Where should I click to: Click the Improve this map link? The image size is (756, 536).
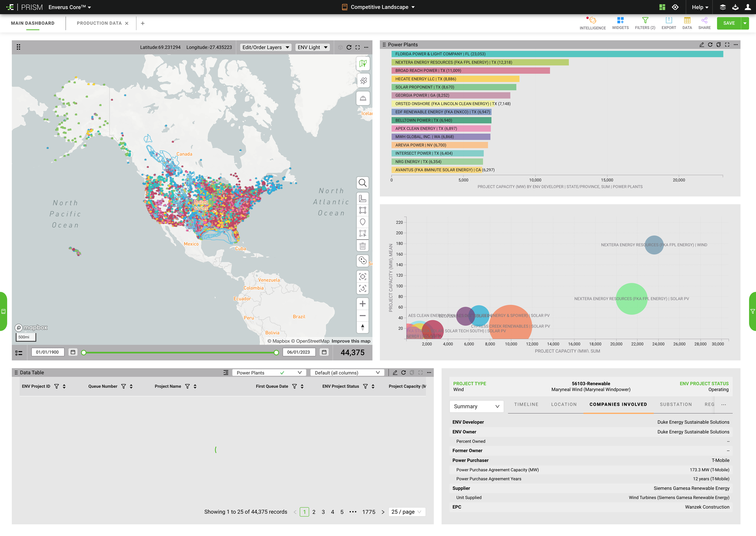pyautogui.click(x=351, y=341)
